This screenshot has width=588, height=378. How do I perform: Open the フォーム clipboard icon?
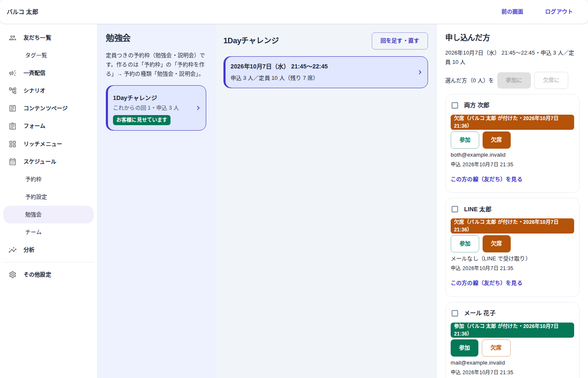[13, 126]
